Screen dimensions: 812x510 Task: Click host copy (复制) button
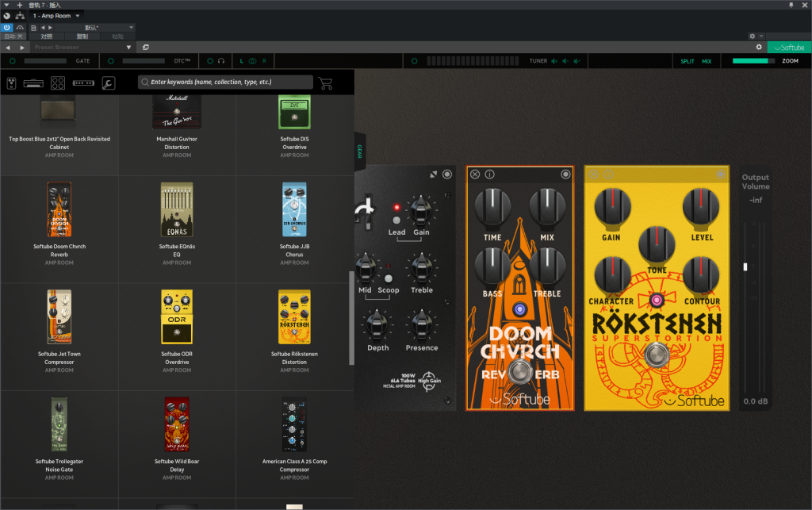tap(82, 36)
